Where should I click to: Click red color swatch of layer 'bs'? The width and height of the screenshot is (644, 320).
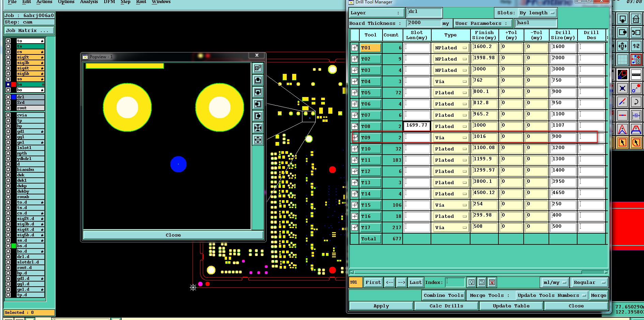(14, 84)
